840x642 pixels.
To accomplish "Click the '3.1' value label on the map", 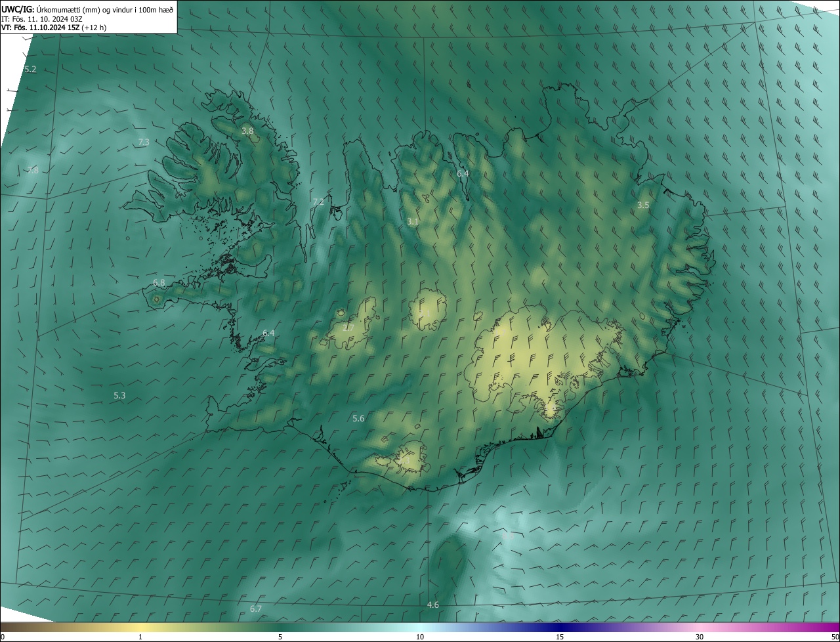I will [x=413, y=222].
